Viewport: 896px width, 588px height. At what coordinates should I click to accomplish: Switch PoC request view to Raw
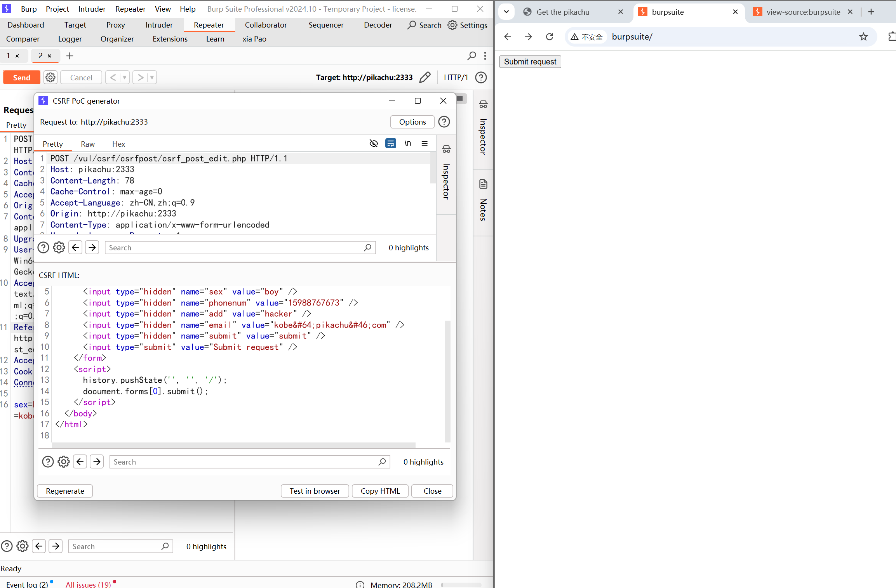(88, 144)
